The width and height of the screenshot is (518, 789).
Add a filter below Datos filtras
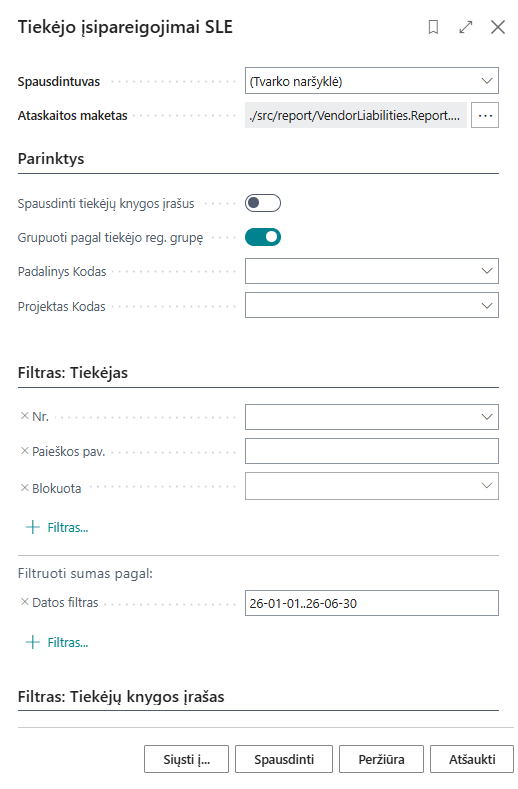pos(57,642)
